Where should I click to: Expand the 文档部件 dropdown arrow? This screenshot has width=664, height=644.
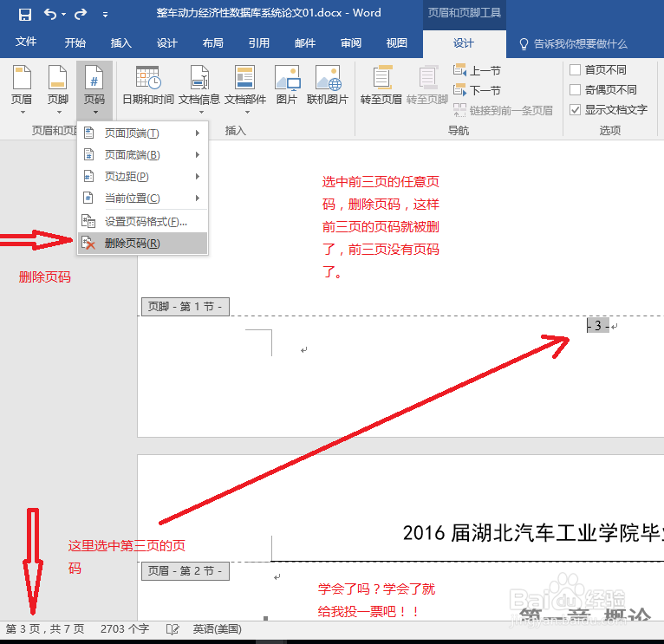pyautogui.click(x=247, y=112)
